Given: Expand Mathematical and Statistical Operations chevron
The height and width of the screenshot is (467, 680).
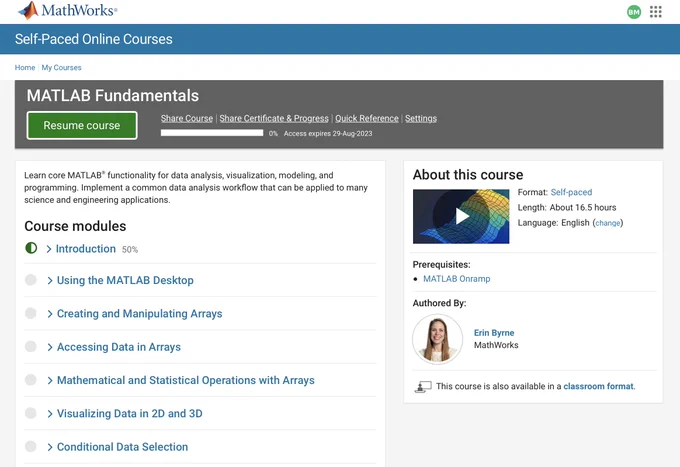Looking at the screenshot, I should [x=50, y=381].
